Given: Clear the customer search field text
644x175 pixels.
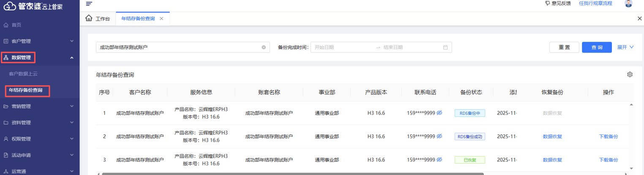Looking at the screenshot, I should [x=264, y=48].
